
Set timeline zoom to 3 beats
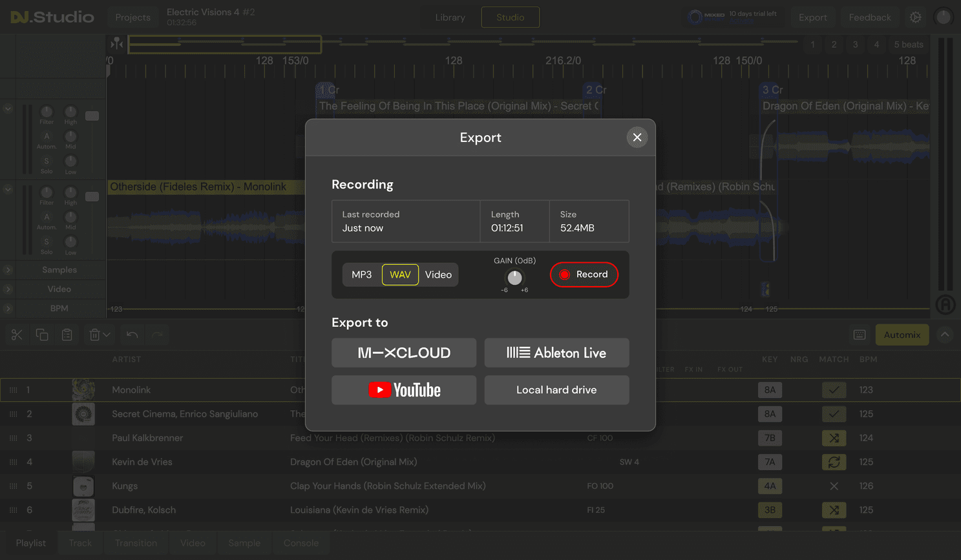[x=855, y=45]
